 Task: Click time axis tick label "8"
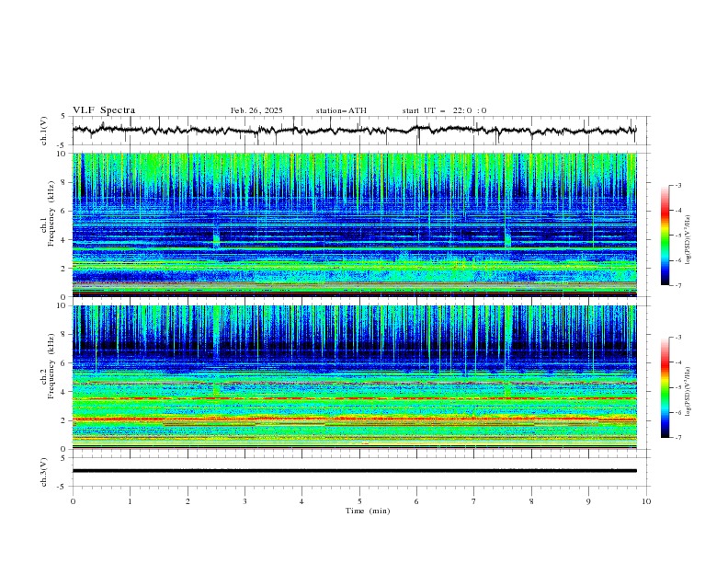coord(531,501)
